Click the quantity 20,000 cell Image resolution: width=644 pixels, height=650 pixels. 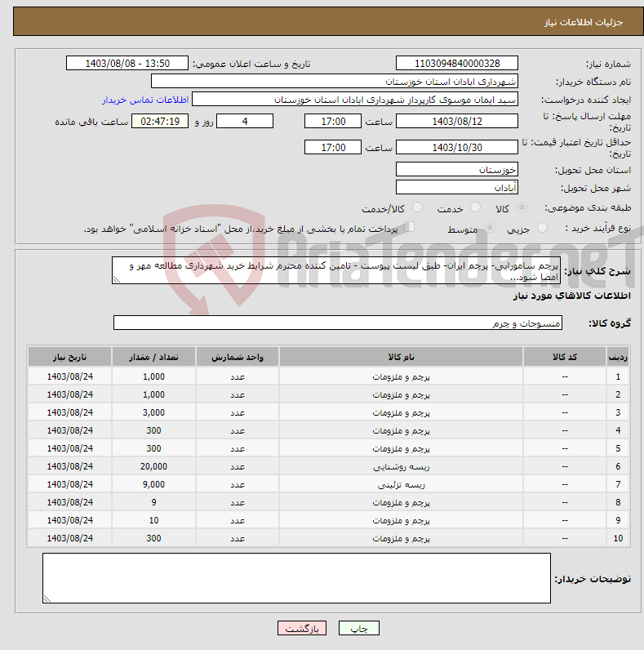coord(153,466)
